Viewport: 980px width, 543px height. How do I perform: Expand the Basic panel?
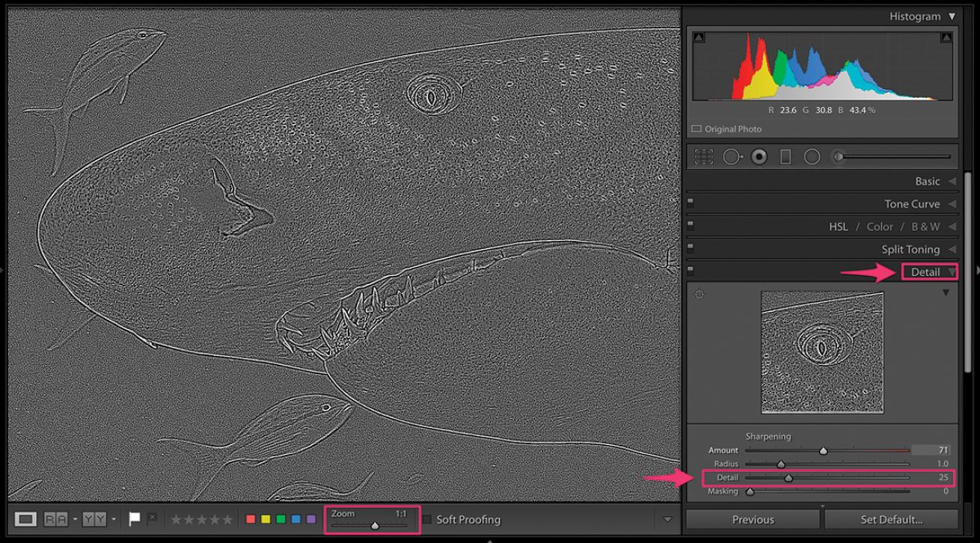tap(928, 181)
